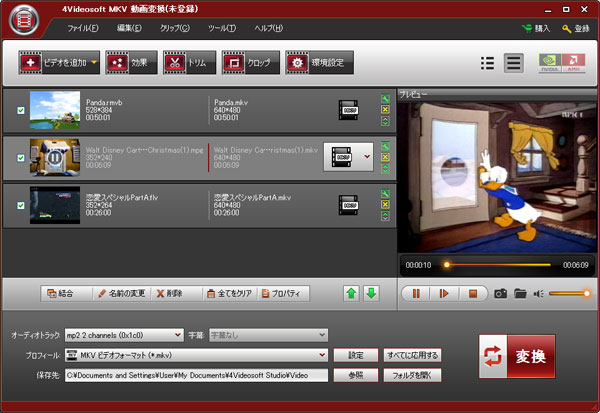This screenshot has height=413, width=600.
Task: Uncheck the 恋愛スペシャルPartA.flv checkbox
Action: pos(21,206)
